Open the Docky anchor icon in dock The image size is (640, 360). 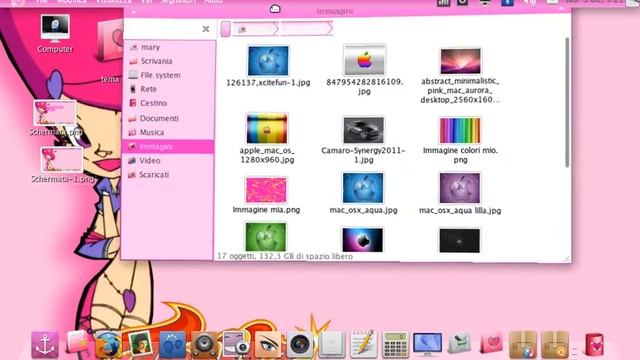[45, 345]
